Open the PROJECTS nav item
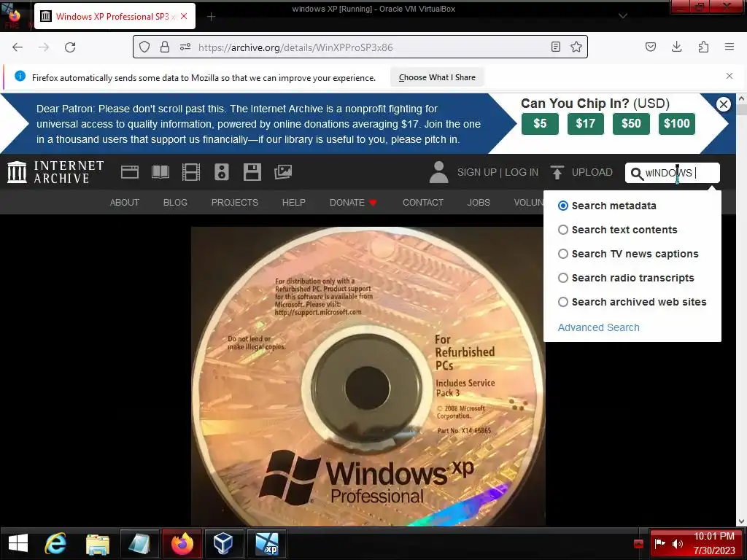The height and width of the screenshot is (560, 747). 234,203
